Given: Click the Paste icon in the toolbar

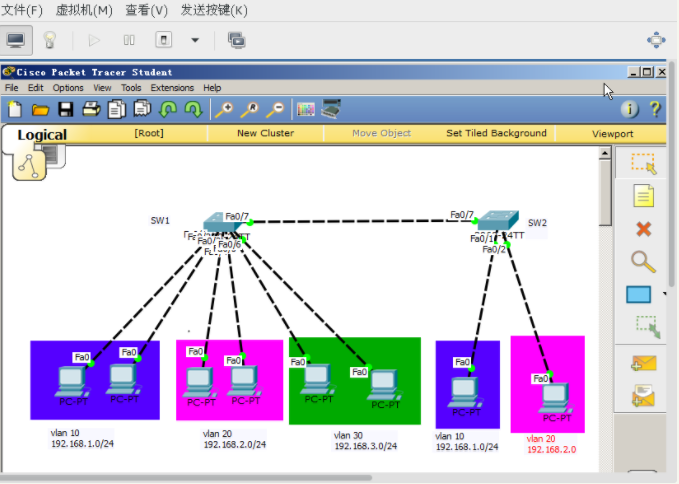Looking at the screenshot, I should pos(142,109).
